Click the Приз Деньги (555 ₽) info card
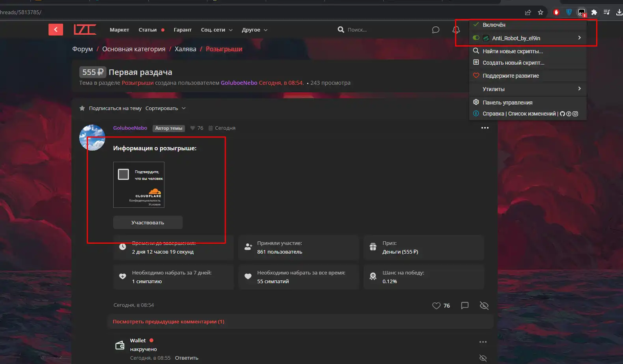The width and height of the screenshot is (623, 364). pos(424,248)
